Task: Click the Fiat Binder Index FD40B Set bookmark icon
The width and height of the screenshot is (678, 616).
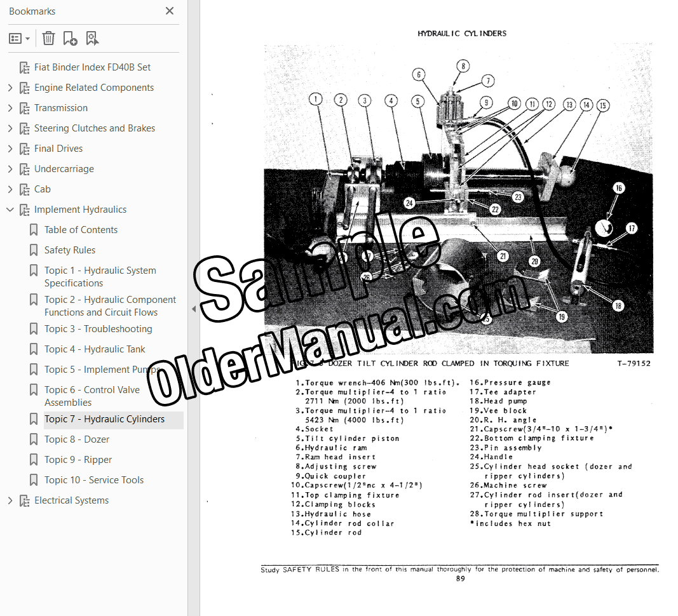Action: (x=25, y=67)
